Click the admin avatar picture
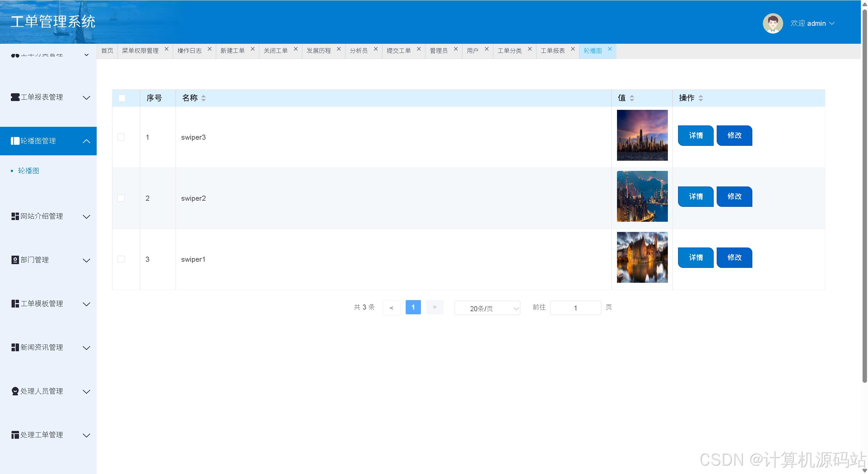This screenshot has width=868, height=474. [x=772, y=23]
